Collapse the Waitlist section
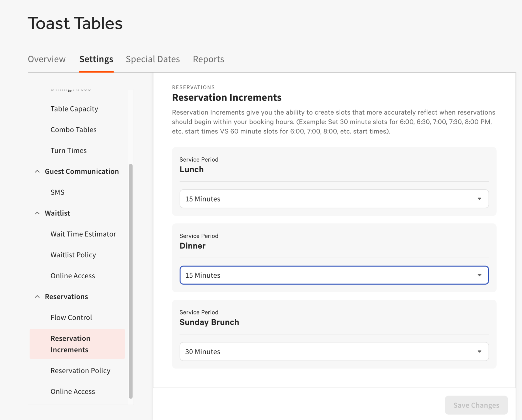This screenshot has width=522, height=420. click(37, 213)
